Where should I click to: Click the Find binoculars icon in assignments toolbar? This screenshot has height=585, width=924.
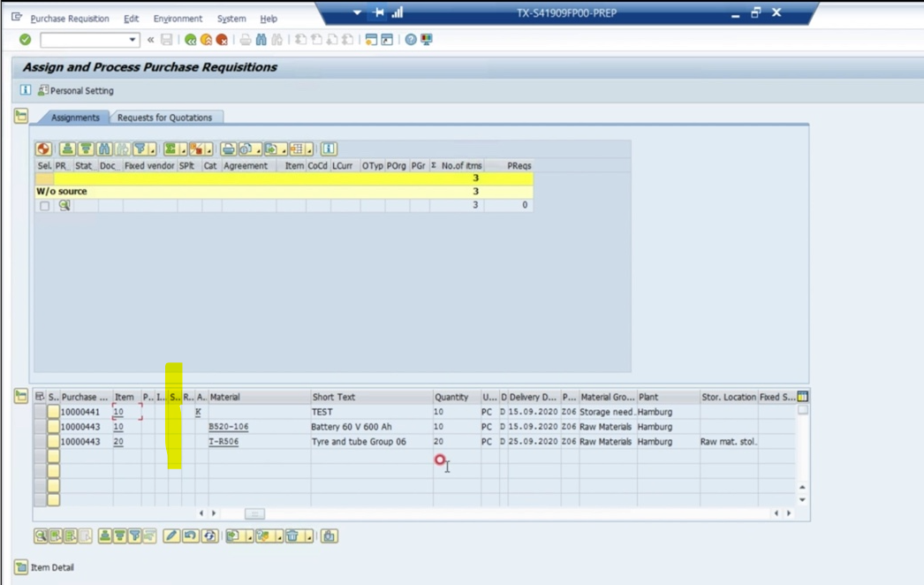coord(104,148)
